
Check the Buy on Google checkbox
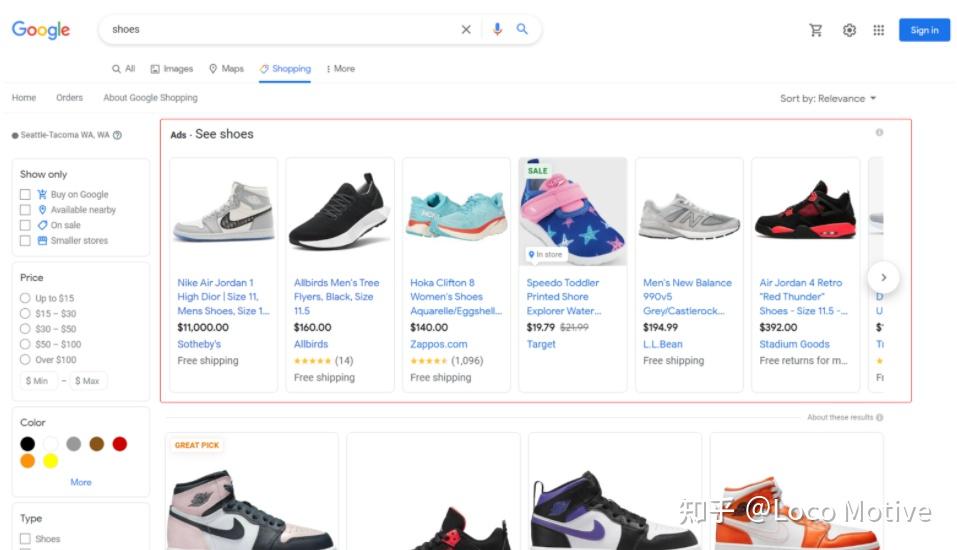25,195
